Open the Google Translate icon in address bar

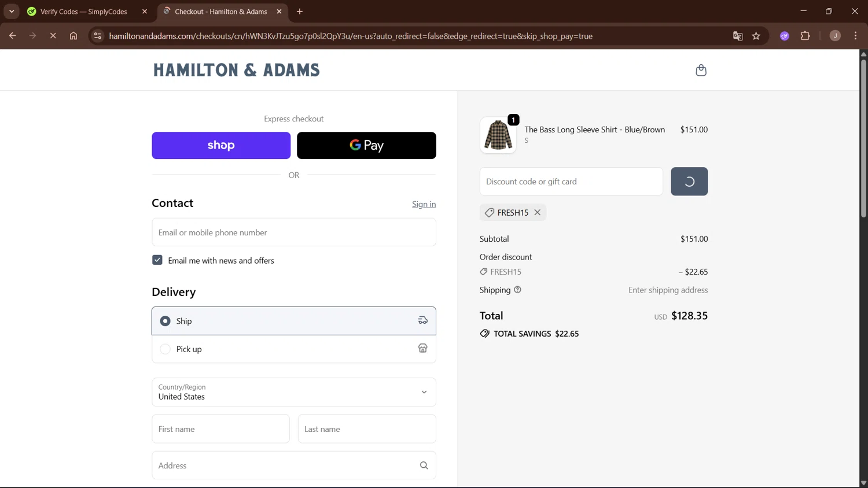click(738, 36)
